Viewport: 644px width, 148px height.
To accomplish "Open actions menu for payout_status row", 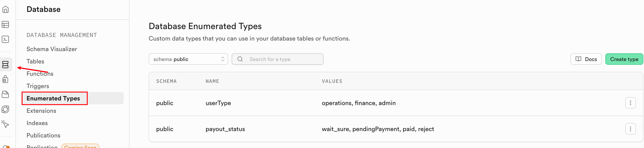I will 630,129.
